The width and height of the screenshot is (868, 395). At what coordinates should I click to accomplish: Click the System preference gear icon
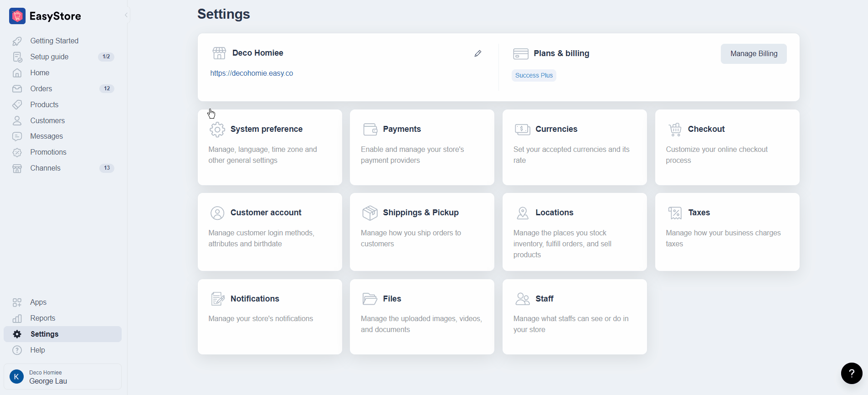(x=217, y=130)
